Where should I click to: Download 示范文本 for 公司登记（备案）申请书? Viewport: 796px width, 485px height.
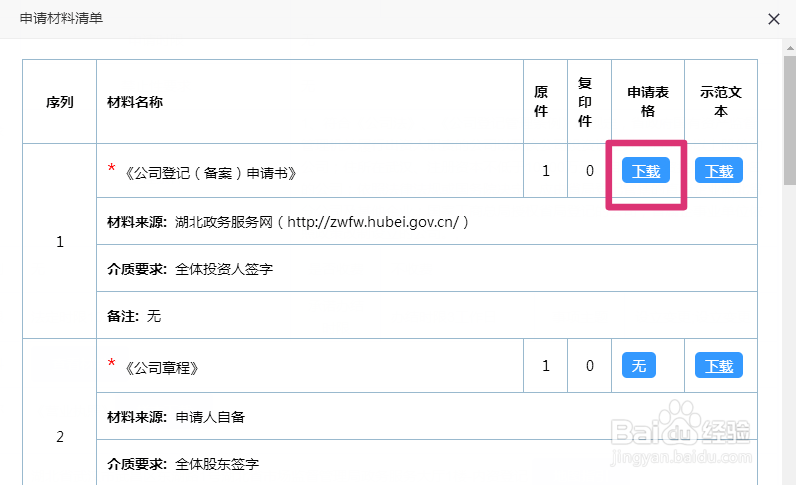(x=719, y=171)
